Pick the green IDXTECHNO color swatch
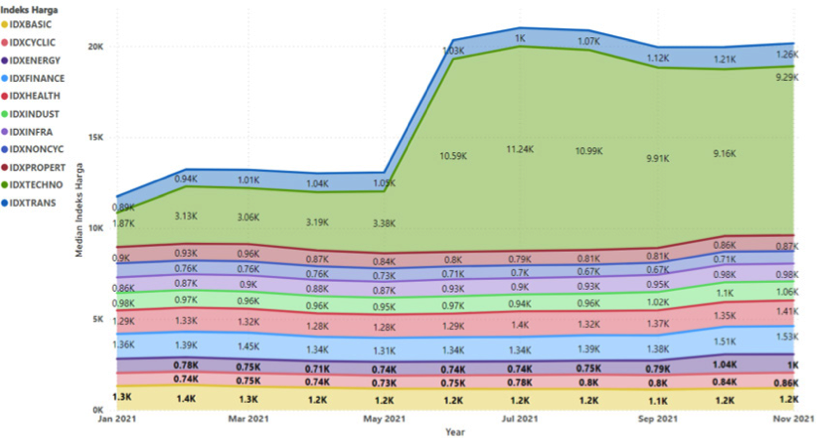 tap(7, 185)
